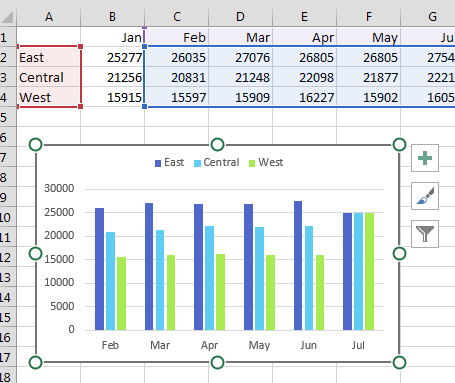
Task: Select the West legend entry in chart
Action: coord(266,162)
